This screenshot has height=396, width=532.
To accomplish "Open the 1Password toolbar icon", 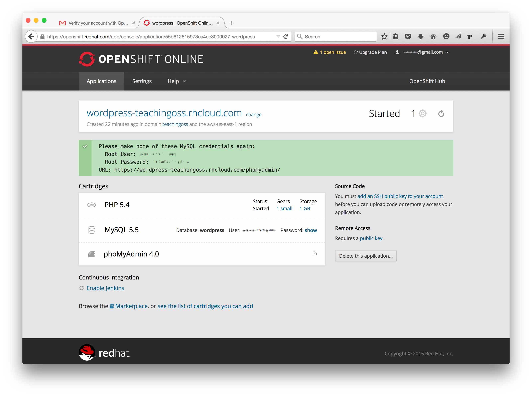I will (x=470, y=37).
